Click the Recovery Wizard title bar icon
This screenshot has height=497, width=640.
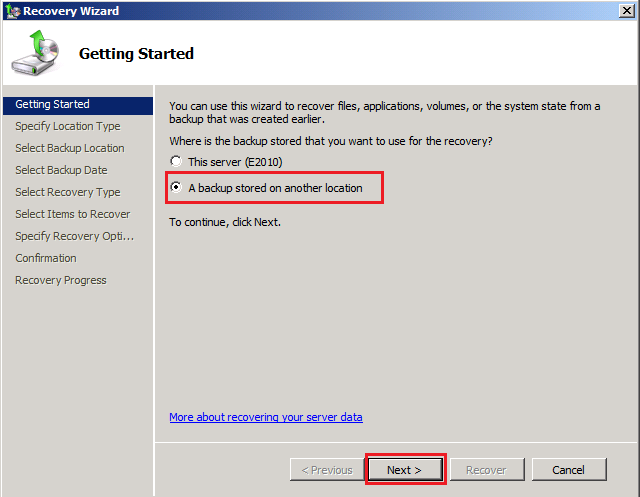click(x=12, y=11)
